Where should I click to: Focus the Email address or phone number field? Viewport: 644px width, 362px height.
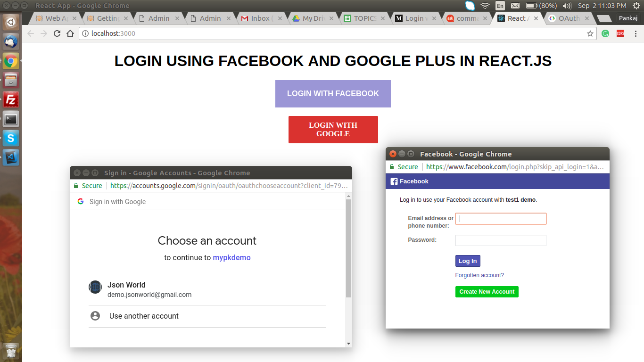pyautogui.click(x=501, y=219)
